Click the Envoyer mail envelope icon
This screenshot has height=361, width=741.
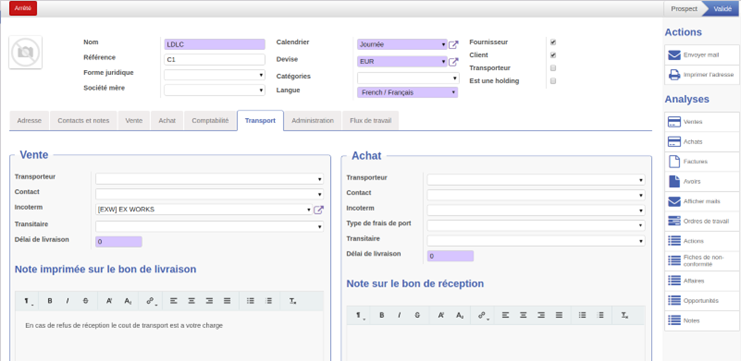click(x=674, y=55)
